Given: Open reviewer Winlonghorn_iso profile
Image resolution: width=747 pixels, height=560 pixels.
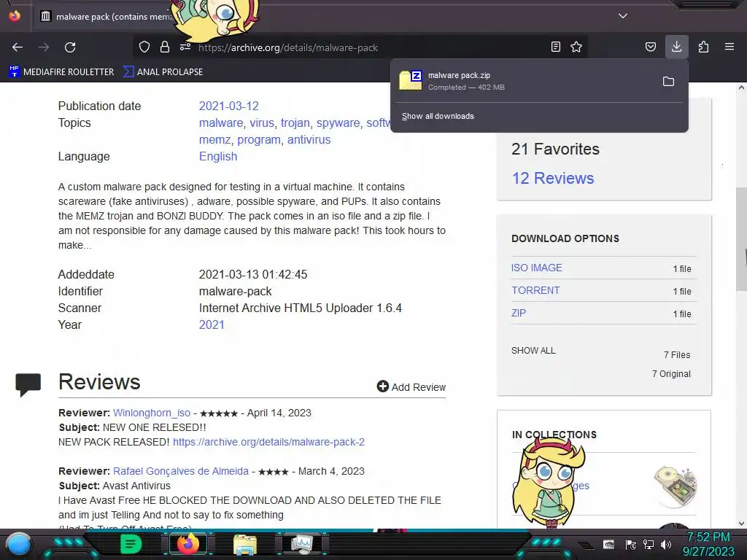Looking at the screenshot, I should 152,413.
